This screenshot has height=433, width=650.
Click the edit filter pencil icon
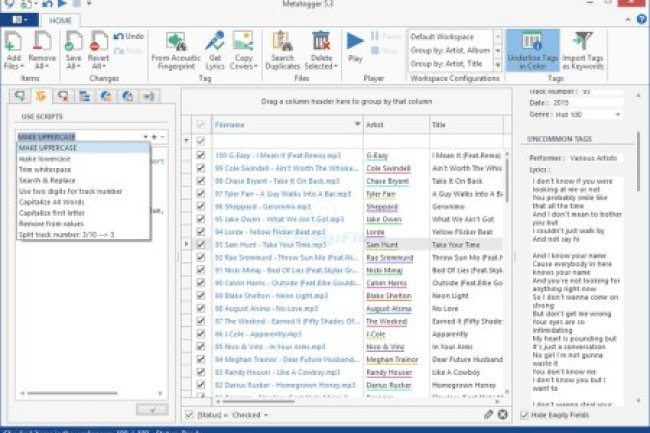click(488, 414)
